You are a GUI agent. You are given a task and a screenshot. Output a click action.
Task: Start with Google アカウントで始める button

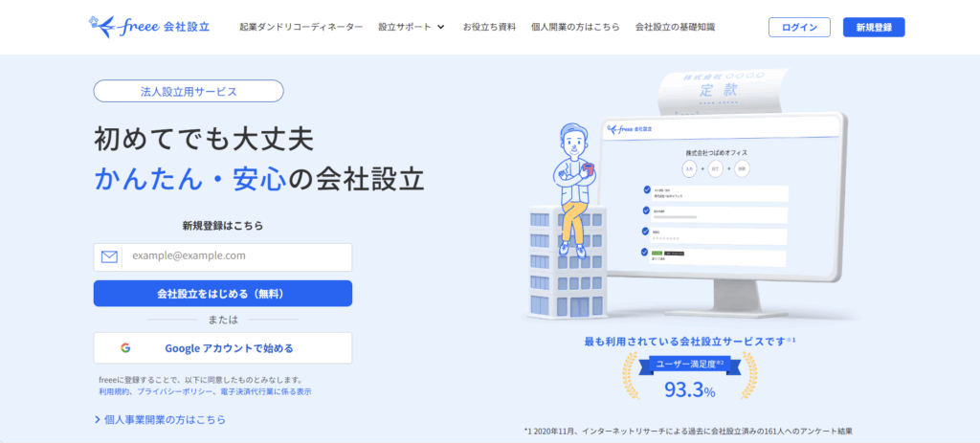point(222,348)
